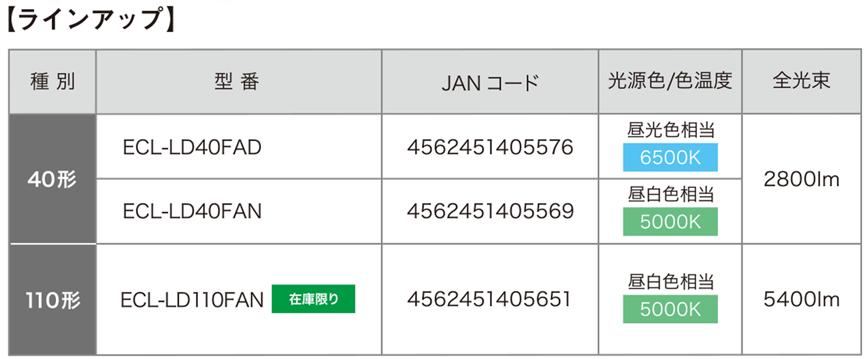Screen dimensions: 868x359
Task: Click the 110形 category cell
Action: coord(52,299)
